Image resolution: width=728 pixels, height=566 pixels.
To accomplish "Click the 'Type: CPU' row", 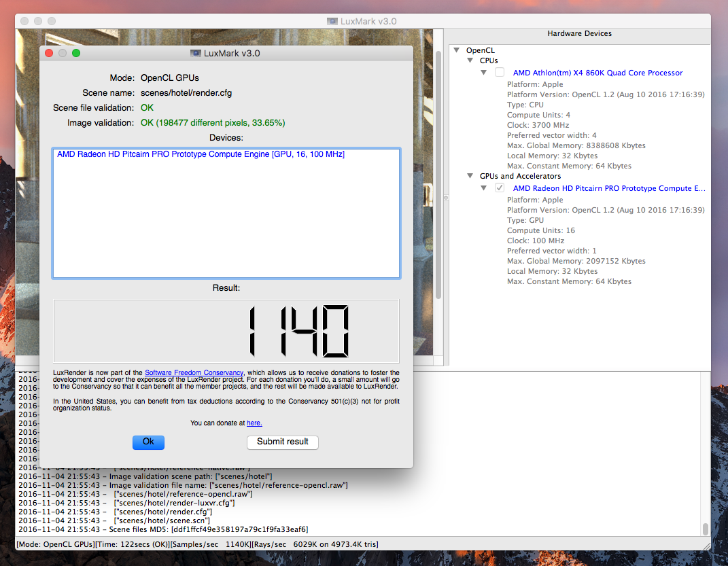I will [525, 105].
